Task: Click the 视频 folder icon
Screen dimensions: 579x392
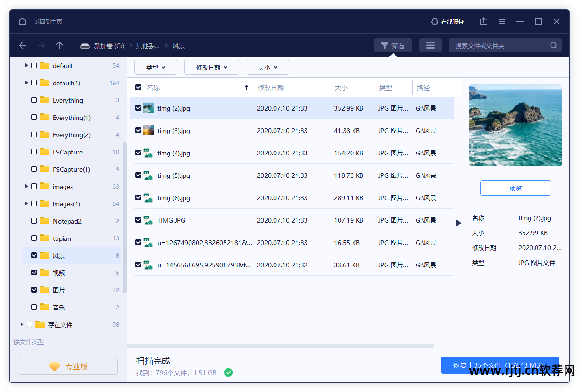Action: [45, 273]
